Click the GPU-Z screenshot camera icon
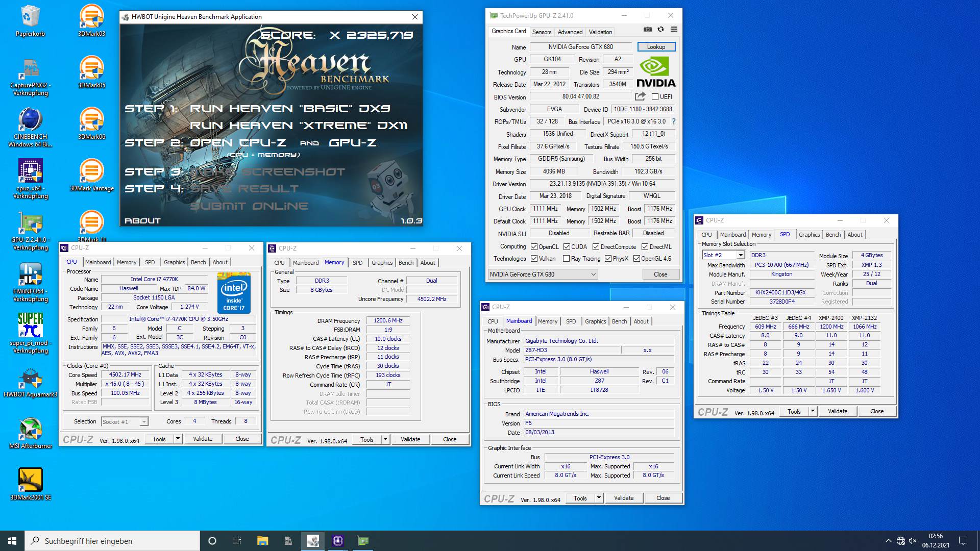Screen dimensions: 980x551 [647, 30]
